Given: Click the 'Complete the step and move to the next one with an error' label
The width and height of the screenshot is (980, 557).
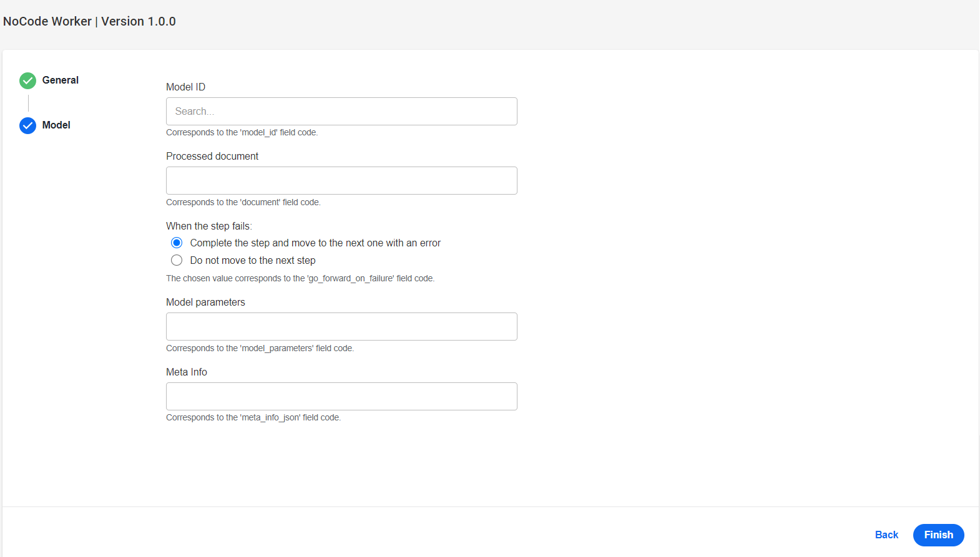Looking at the screenshot, I should tap(315, 243).
